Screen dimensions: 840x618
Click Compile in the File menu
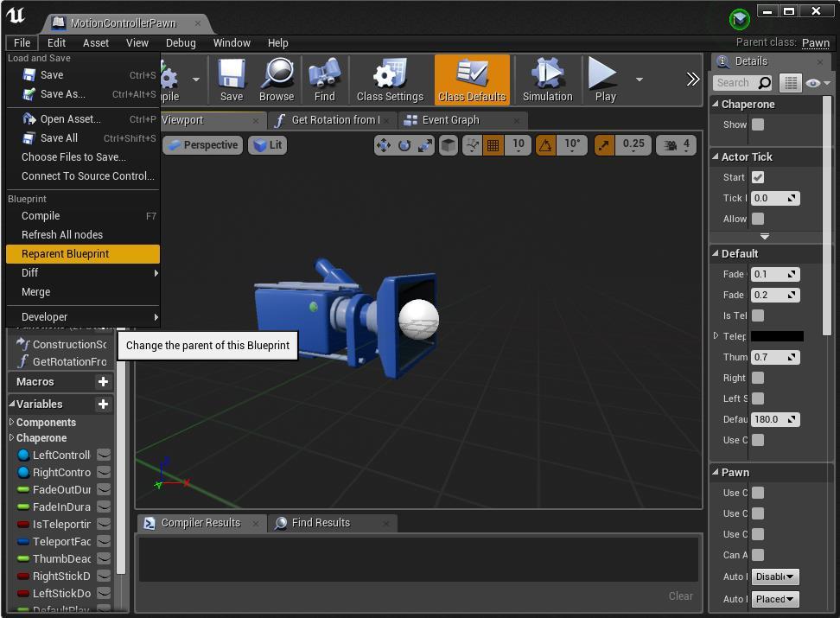pyautogui.click(x=83, y=216)
